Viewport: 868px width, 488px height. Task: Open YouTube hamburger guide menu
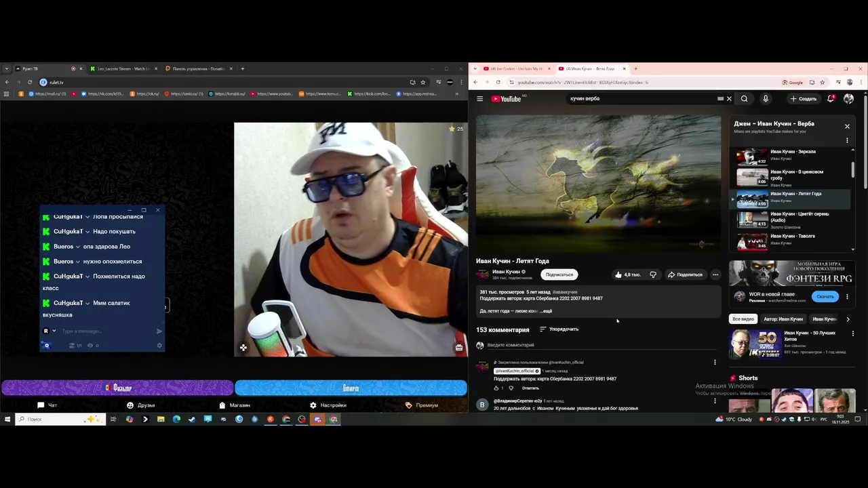point(479,99)
